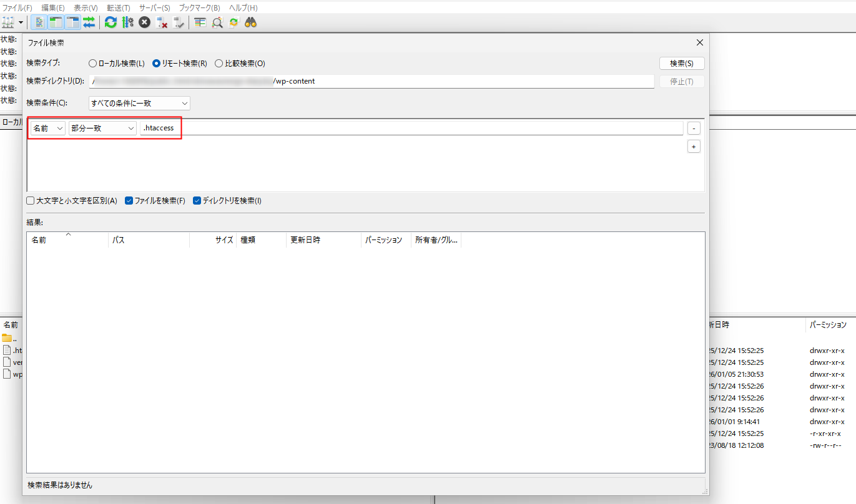Open the Site Manager icon

[x=9, y=22]
